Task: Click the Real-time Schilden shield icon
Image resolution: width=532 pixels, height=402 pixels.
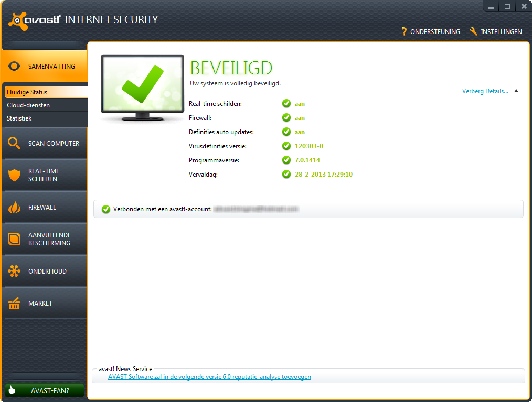Action: pos(14,175)
